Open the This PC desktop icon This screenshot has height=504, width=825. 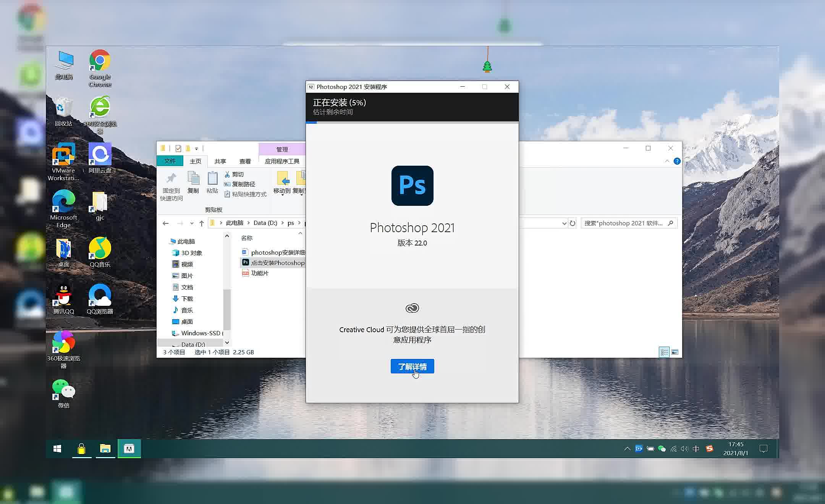[x=64, y=65]
